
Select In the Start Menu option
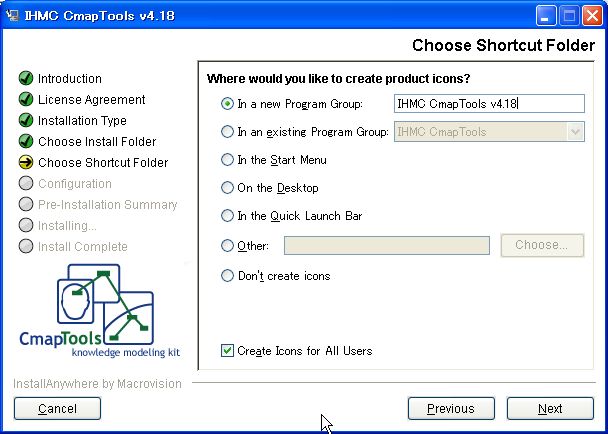pos(227,159)
